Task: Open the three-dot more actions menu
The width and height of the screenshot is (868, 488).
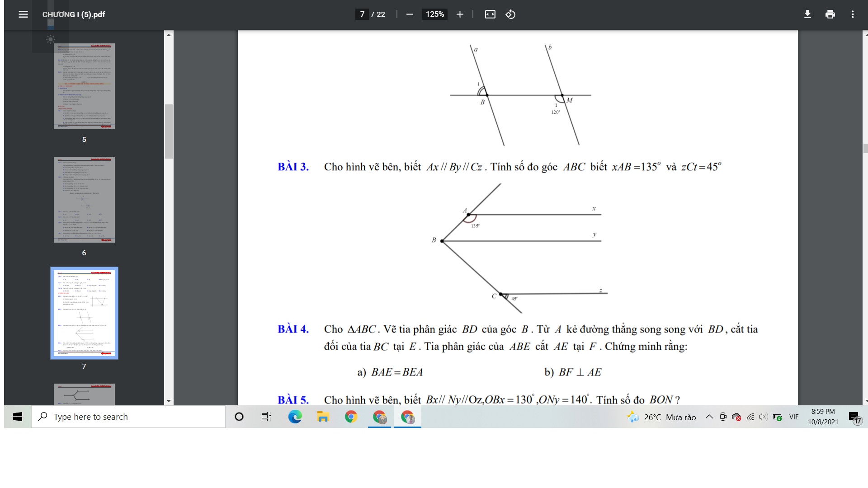Action: pos(853,14)
